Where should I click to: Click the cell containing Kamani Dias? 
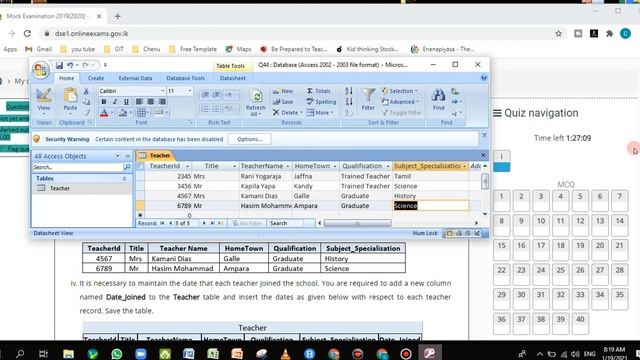265,196
